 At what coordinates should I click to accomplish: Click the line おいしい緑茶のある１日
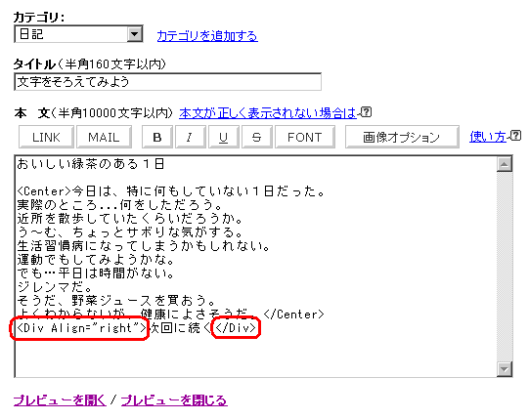[91, 164]
